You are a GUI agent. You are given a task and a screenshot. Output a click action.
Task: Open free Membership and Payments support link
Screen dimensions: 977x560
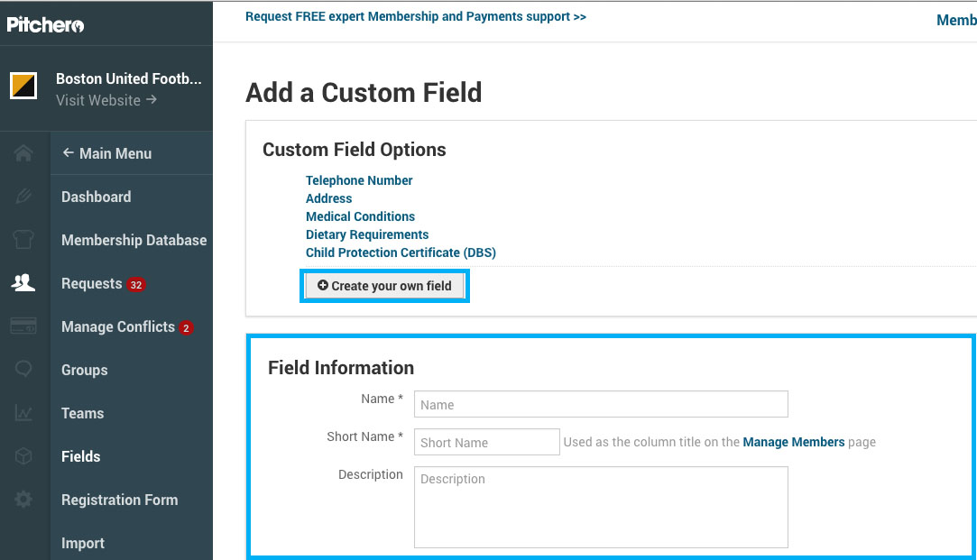click(416, 17)
